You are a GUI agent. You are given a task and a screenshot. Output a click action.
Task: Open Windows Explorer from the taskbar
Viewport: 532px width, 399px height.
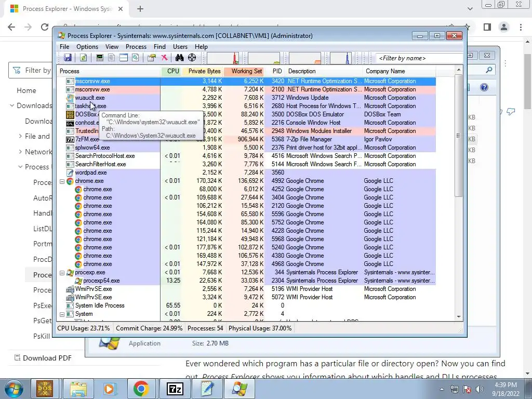pyautogui.click(x=78, y=389)
